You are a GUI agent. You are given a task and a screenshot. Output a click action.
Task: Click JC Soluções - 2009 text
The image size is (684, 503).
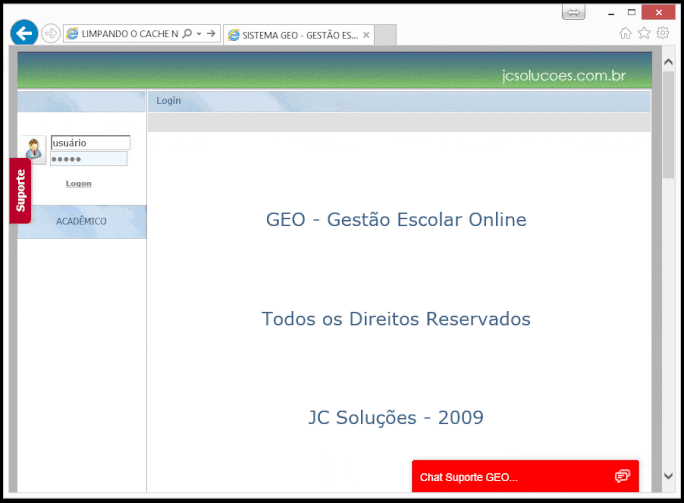click(x=396, y=418)
